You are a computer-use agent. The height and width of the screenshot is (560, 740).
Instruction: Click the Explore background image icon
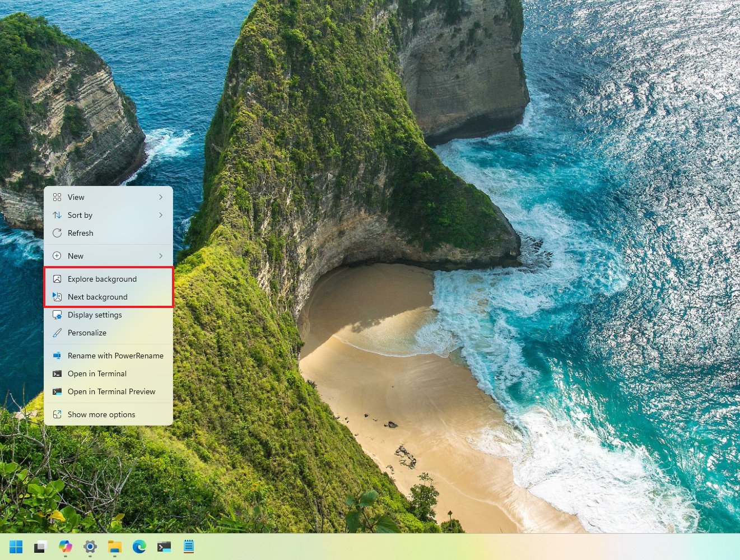click(x=58, y=278)
